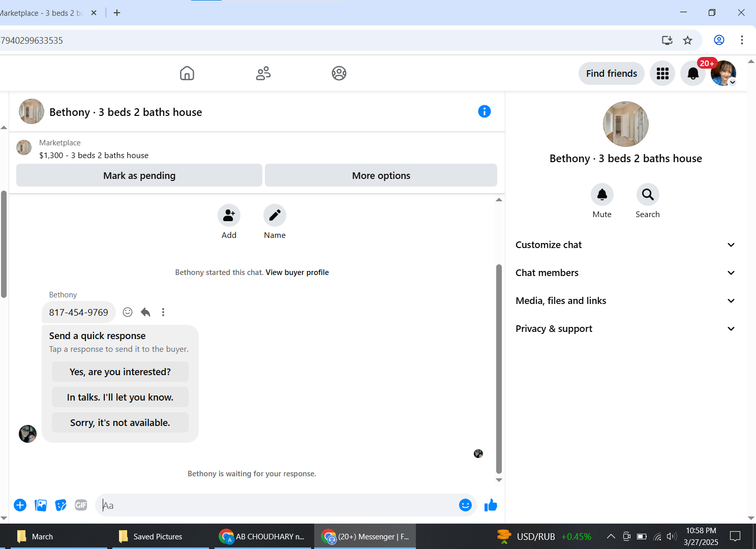
Task: Click the chat message scrollbar
Action: tap(499, 369)
